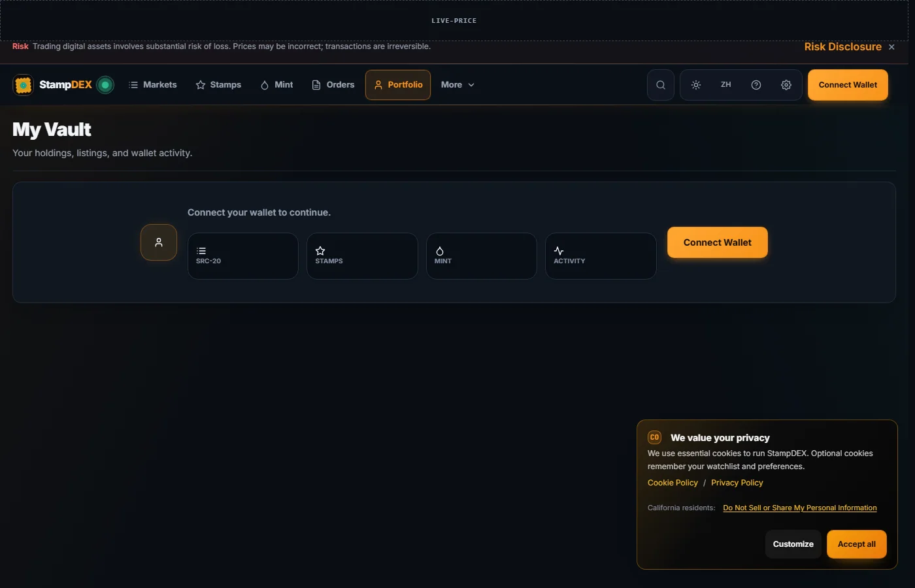Open the Privacy Policy link
Viewport: 915px width, 588px height.
(x=737, y=483)
